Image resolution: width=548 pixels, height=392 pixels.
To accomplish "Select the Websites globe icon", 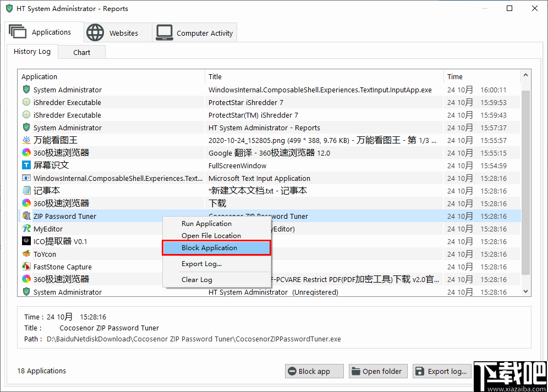I will [95, 32].
